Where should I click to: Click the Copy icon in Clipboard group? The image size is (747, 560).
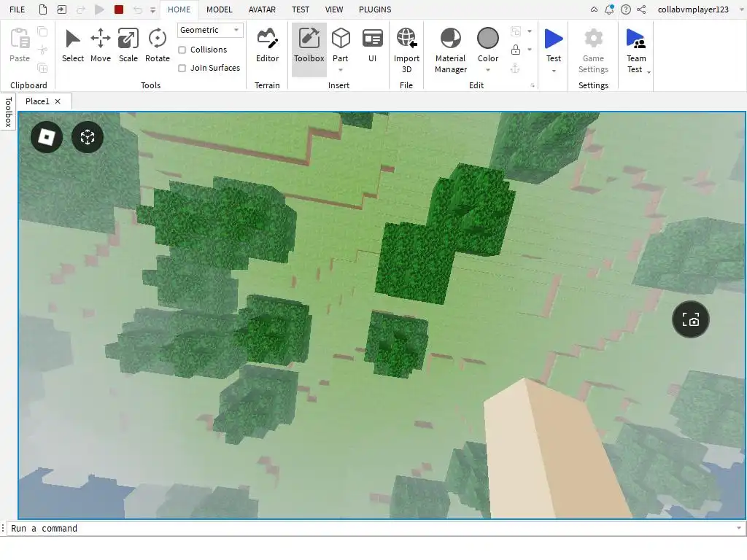(42, 32)
